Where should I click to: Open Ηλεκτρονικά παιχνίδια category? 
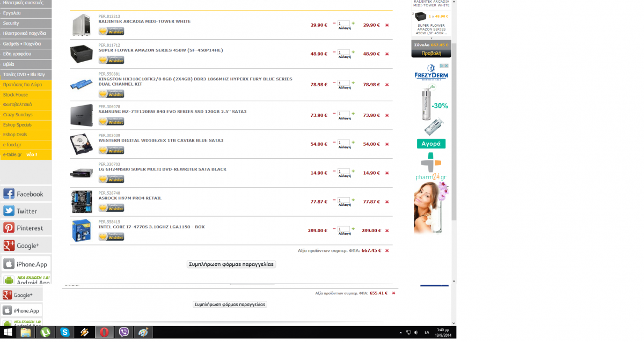26,34
